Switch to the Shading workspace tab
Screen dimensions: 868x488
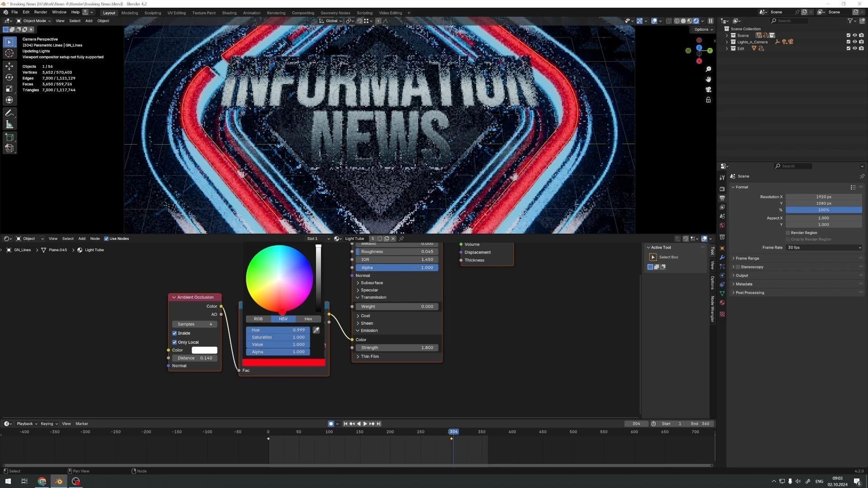pos(229,13)
